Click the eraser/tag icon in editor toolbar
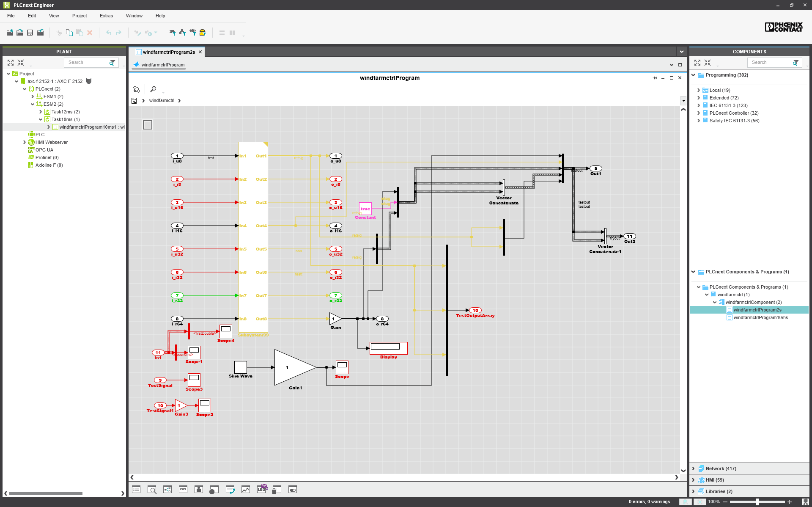This screenshot has height=507, width=812. coord(137,89)
